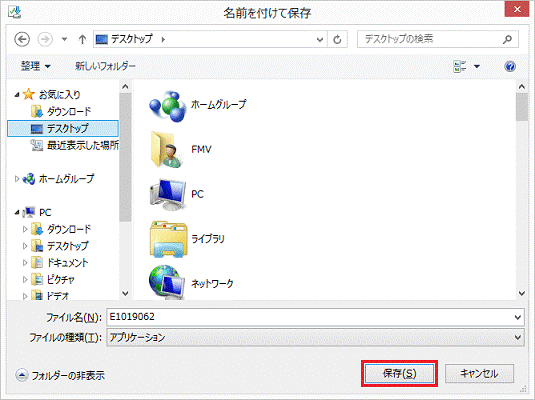Click the デスクトップの検索 search box

click(x=437, y=39)
